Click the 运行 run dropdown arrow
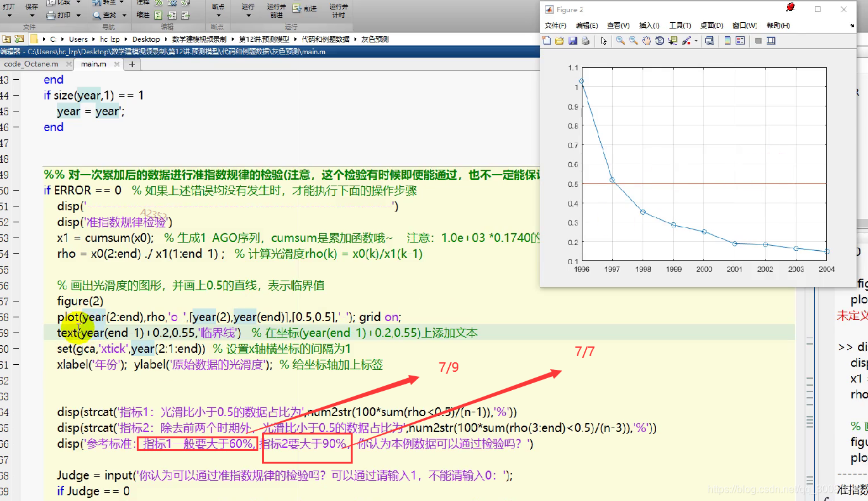Screen dimensions: 868x501 tap(248, 15)
